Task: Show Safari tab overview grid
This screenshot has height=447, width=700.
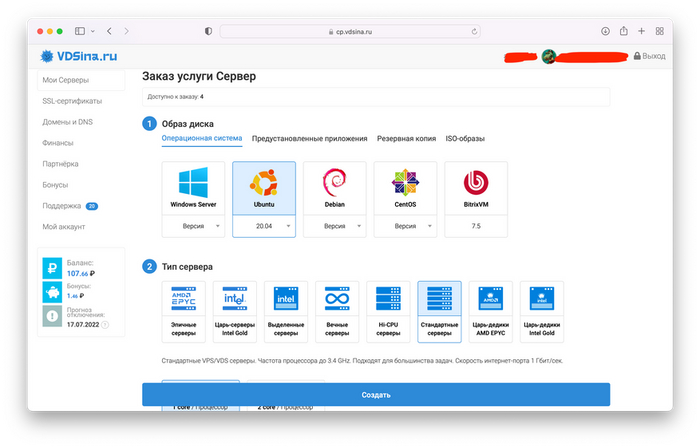Action: [x=659, y=31]
